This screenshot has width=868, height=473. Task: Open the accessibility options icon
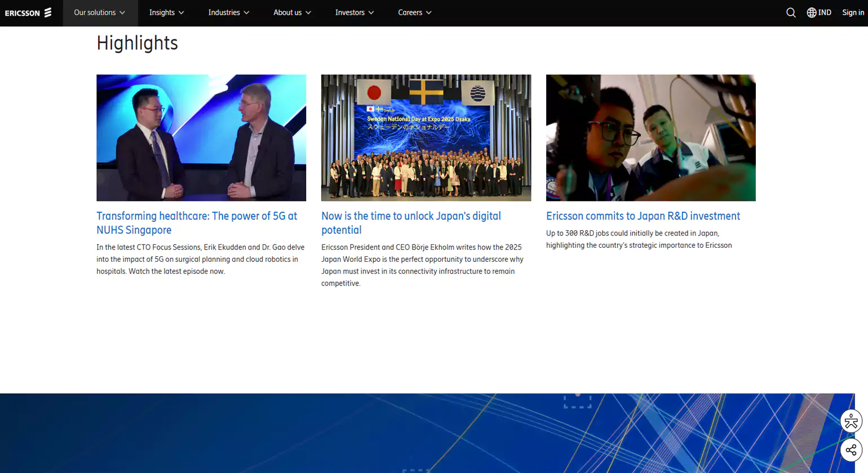point(851,421)
